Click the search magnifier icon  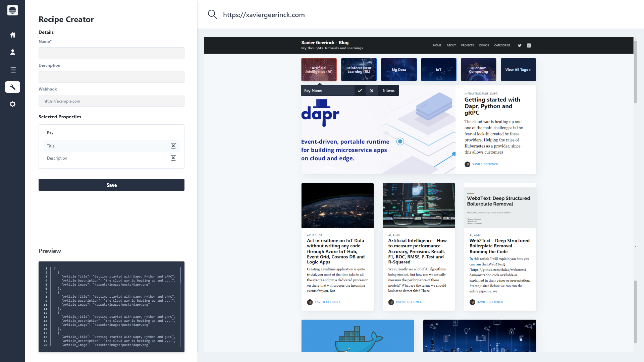(x=212, y=14)
